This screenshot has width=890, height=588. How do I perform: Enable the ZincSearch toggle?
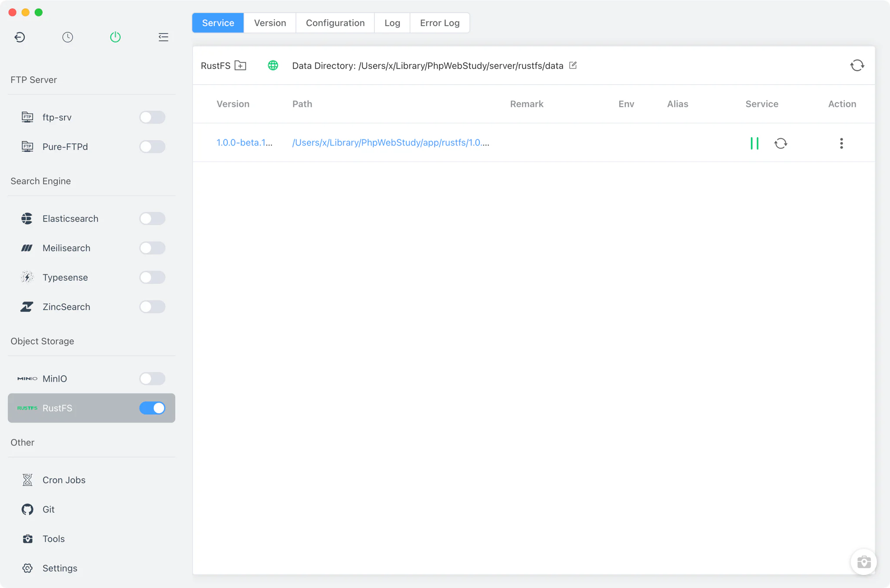(x=152, y=307)
